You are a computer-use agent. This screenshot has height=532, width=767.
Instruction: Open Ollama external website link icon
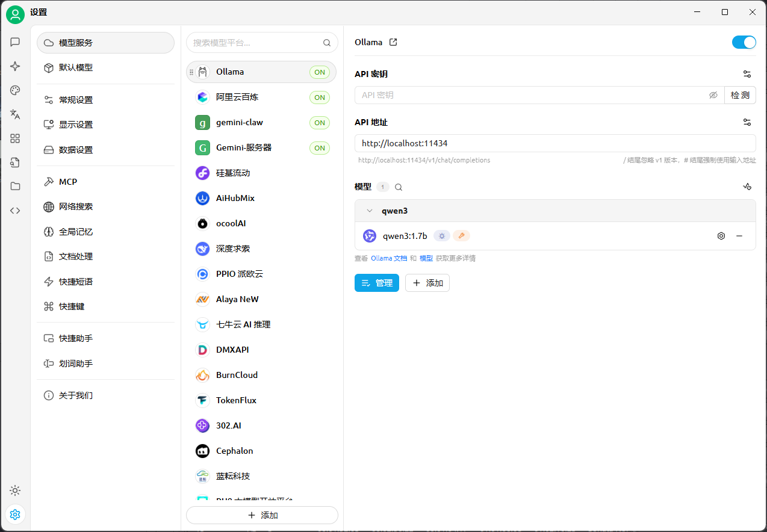click(393, 42)
